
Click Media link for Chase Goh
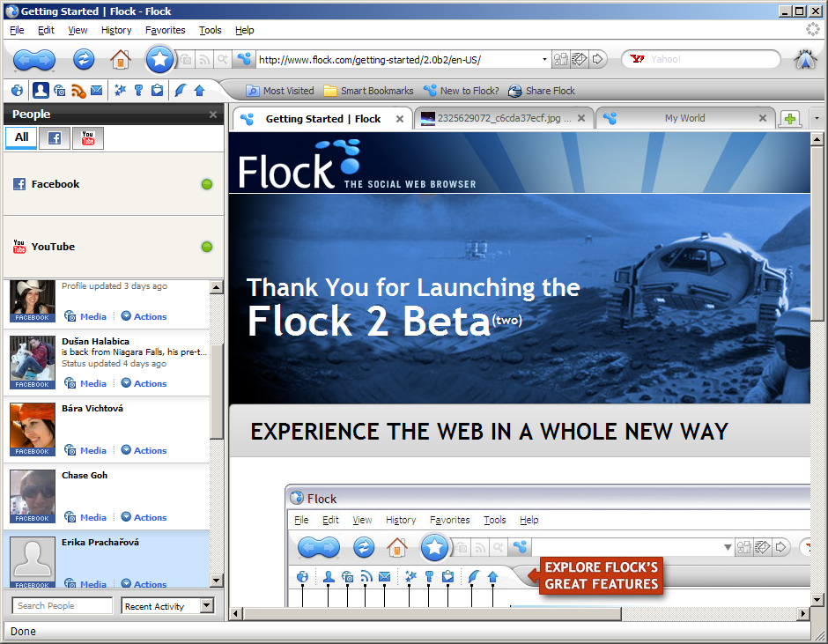click(x=85, y=517)
